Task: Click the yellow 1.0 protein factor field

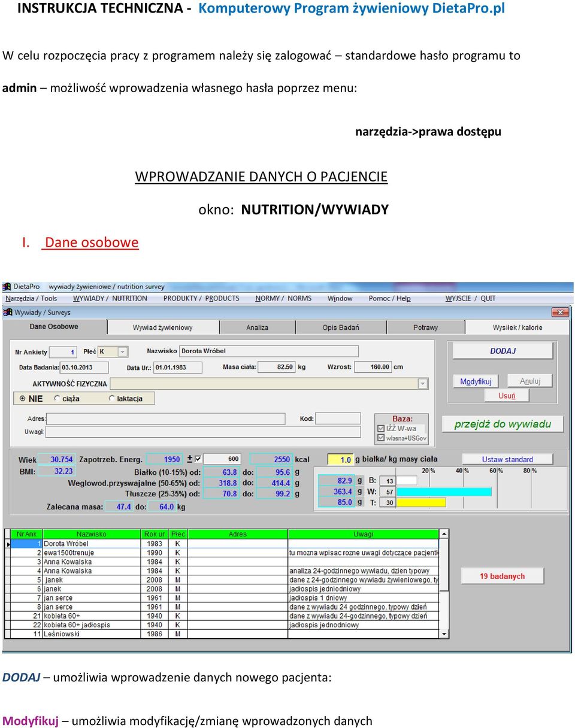Action: (x=340, y=459)
